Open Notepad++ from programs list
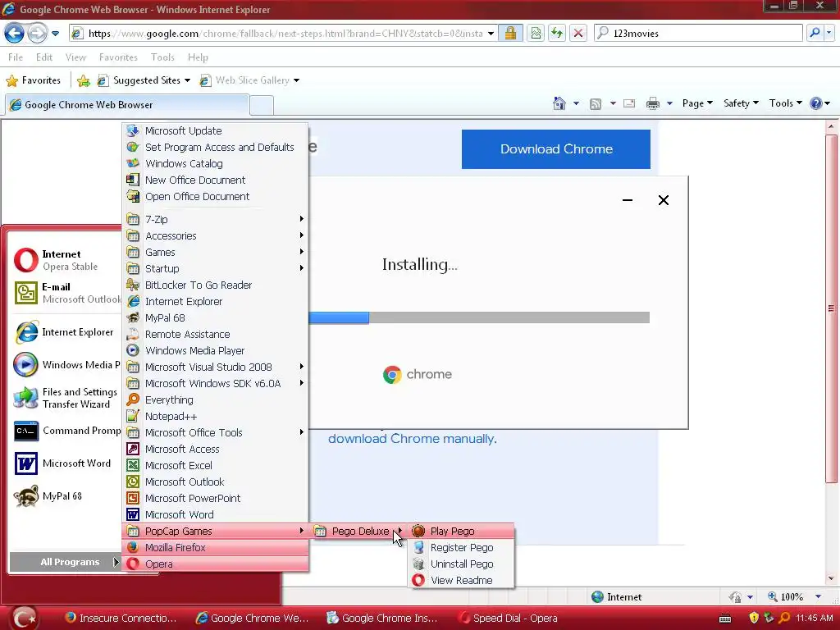 [216, 416]
